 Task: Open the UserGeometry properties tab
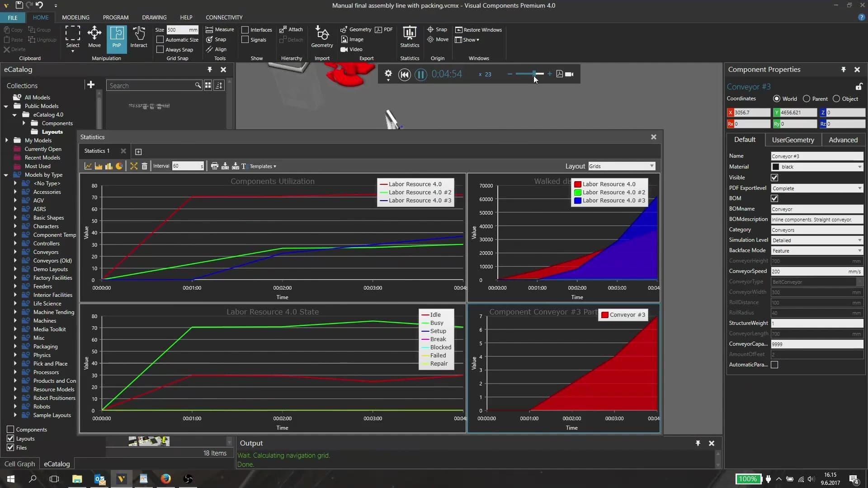click(x=793, y=140)
